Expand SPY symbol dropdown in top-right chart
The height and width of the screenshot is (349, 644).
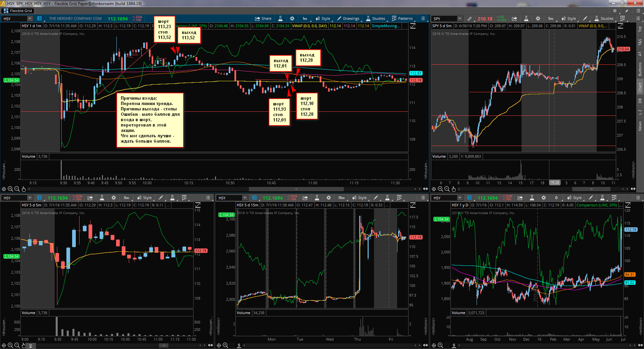point(460,18)
